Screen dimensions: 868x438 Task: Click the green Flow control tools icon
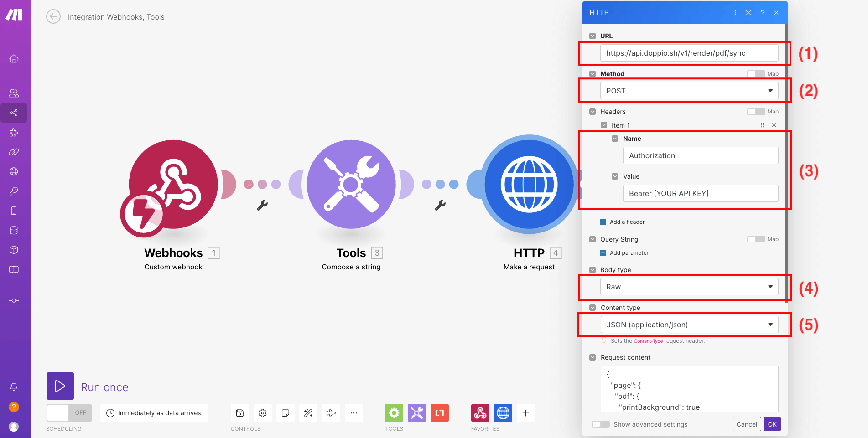pyautogui.click(x=394, y=413)
